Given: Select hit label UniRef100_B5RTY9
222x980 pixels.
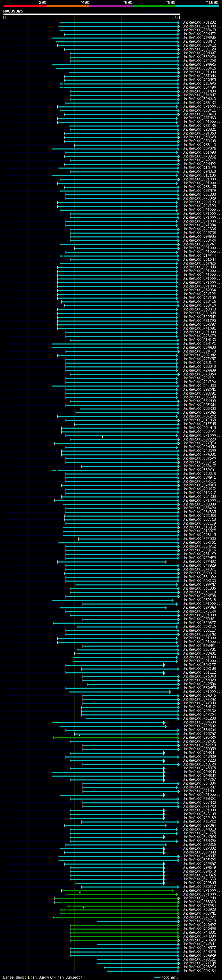Looking at the screenshot, I should 199,745.
